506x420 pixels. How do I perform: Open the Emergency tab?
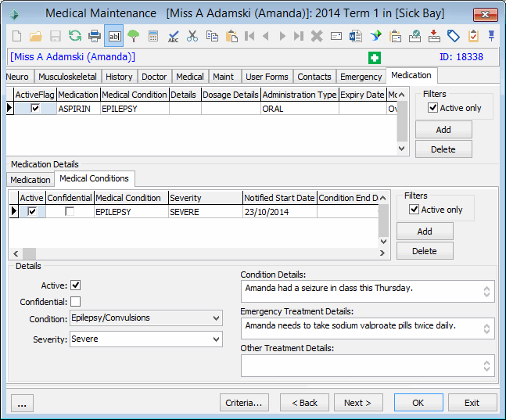tap(361, 77)
